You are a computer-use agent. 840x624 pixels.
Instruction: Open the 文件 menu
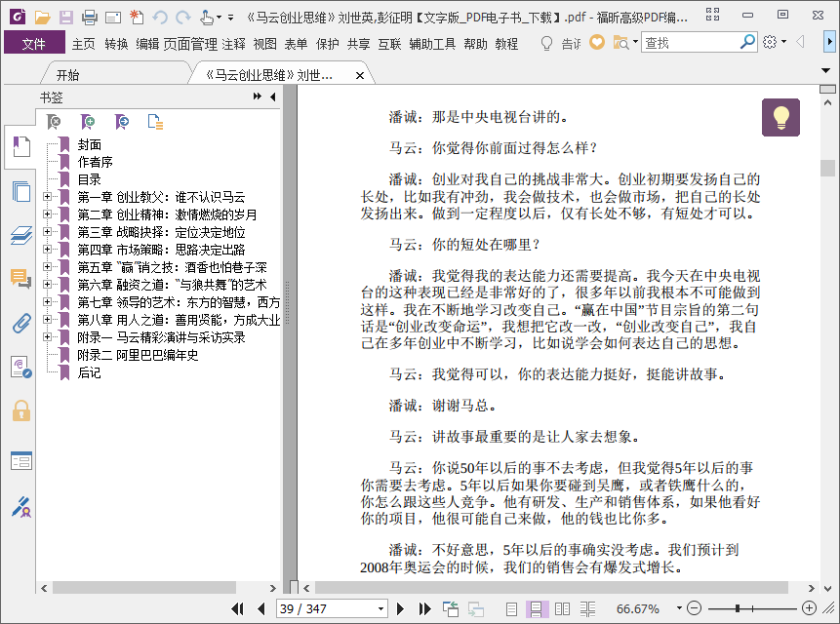[34, 43]
